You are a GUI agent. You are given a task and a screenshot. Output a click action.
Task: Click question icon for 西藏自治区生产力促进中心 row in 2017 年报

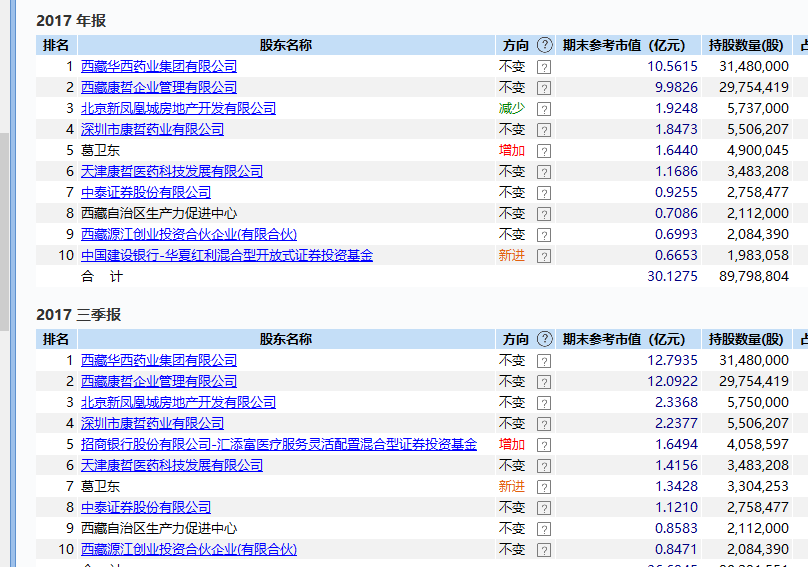[x=544, y=214]
